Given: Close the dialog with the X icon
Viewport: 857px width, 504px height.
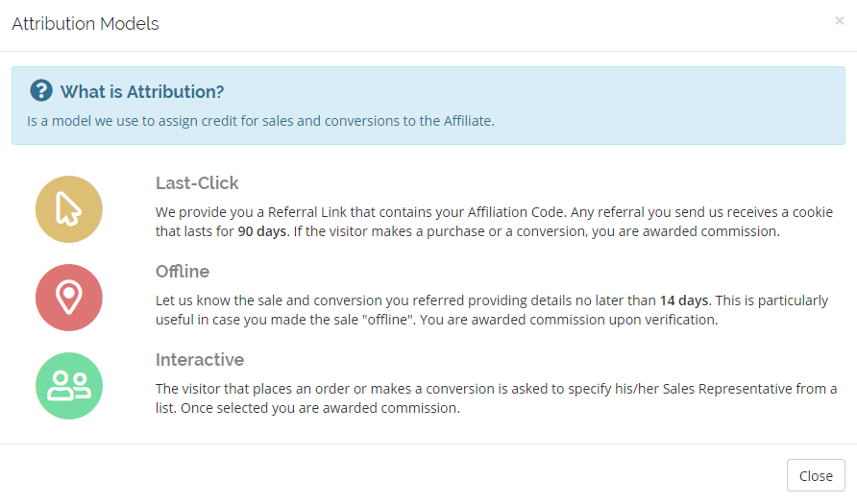Looking at the screenshot, I should click(x=840, y=21).
